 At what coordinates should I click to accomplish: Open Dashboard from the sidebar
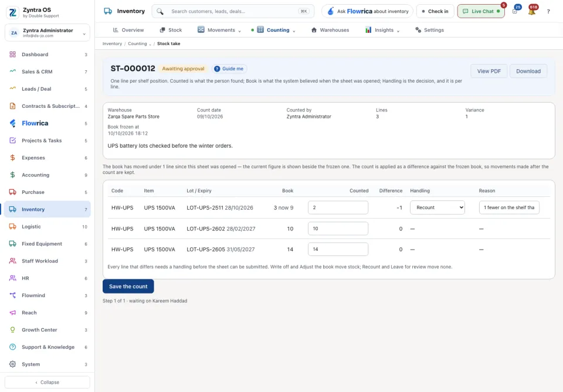(x=48, y=54)
